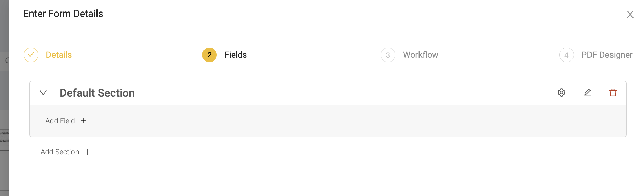The image size is (644, 196).
Task: Click the plus icon beside Add Field
Action: tap(84, 121)
